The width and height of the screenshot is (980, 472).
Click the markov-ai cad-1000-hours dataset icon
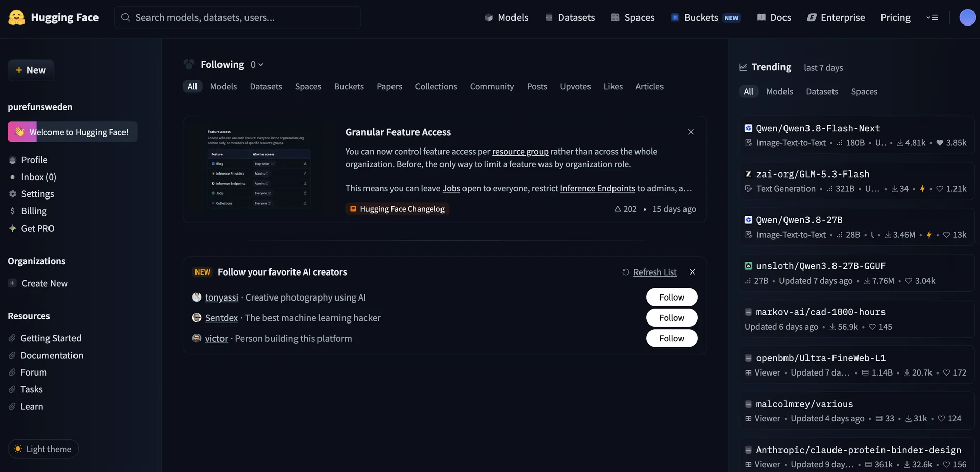[748, 312]
